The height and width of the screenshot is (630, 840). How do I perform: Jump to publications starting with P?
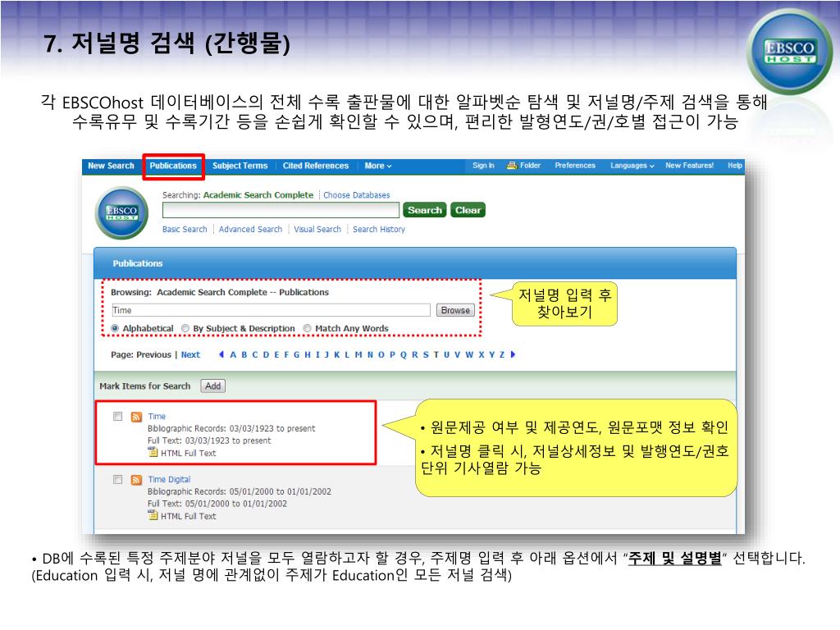(x=393, y=354)
